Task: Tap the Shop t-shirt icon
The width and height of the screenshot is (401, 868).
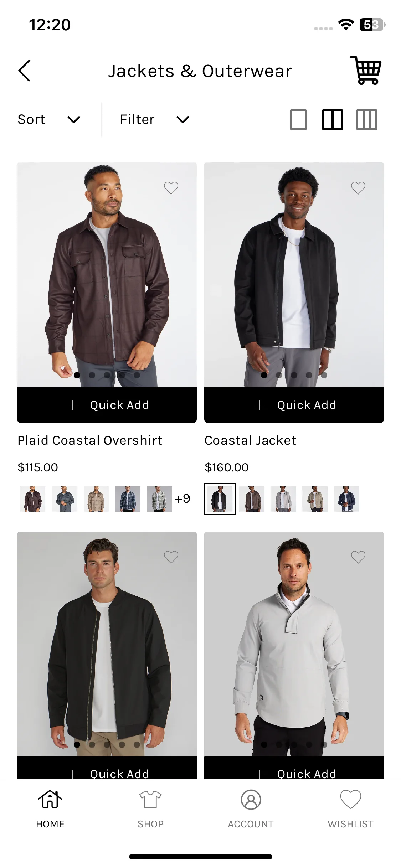Action: click(150, 800)
